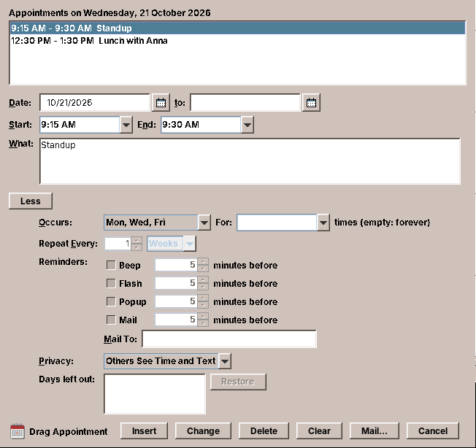Click the Drag Appointment calendar icon
Viewport: 476px width, 448px height.
[18, 431]
